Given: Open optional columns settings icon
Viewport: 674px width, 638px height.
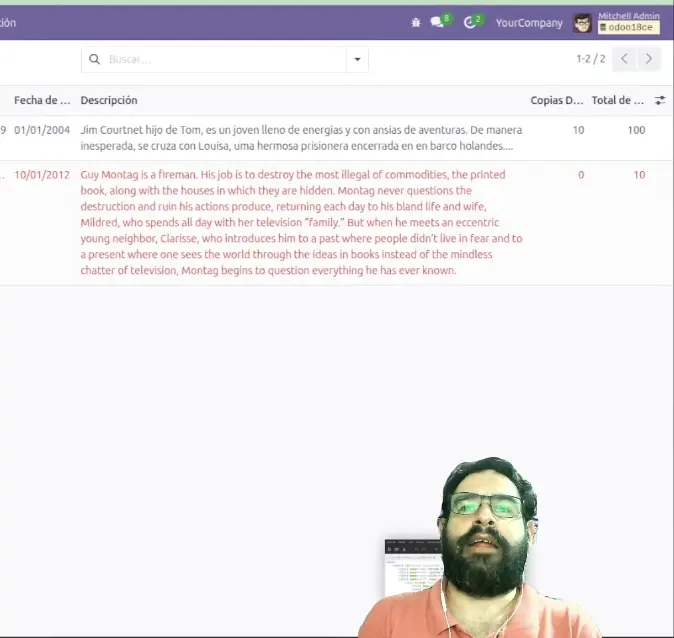Looking at the screenshot, I should tap(660, 101).
